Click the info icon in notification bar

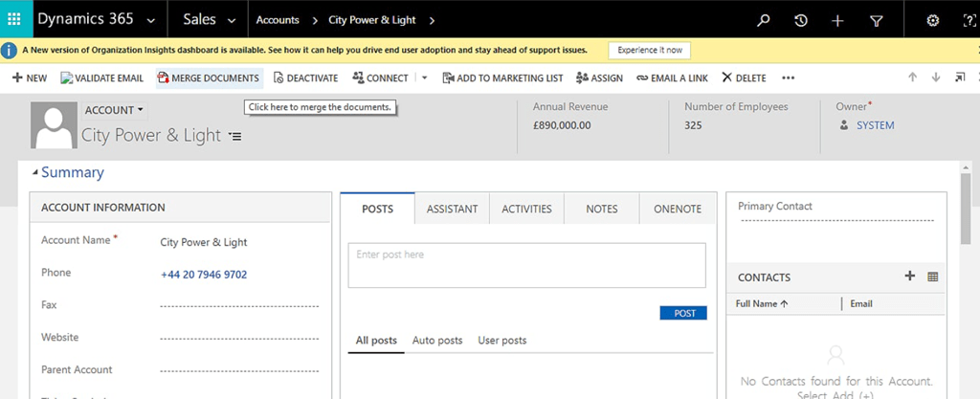pyautogui.click(x=9, y=51)
